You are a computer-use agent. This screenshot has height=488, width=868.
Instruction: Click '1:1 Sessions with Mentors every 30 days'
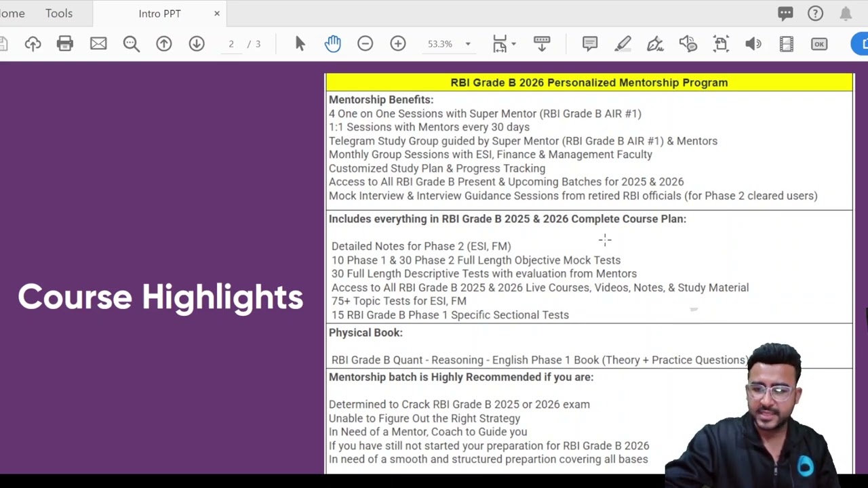tap(429, 127)
